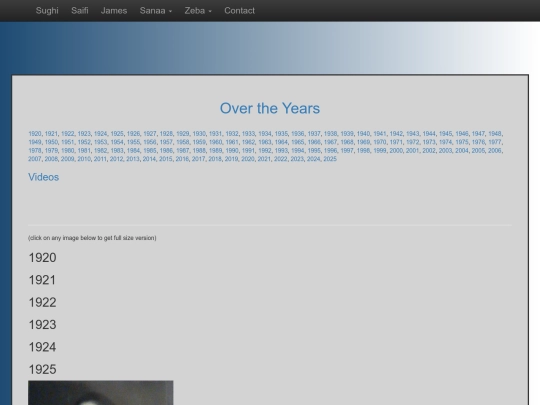The image size is (540, 405).
Task: Click the large 1920 section heading
Action: point(42,258)
